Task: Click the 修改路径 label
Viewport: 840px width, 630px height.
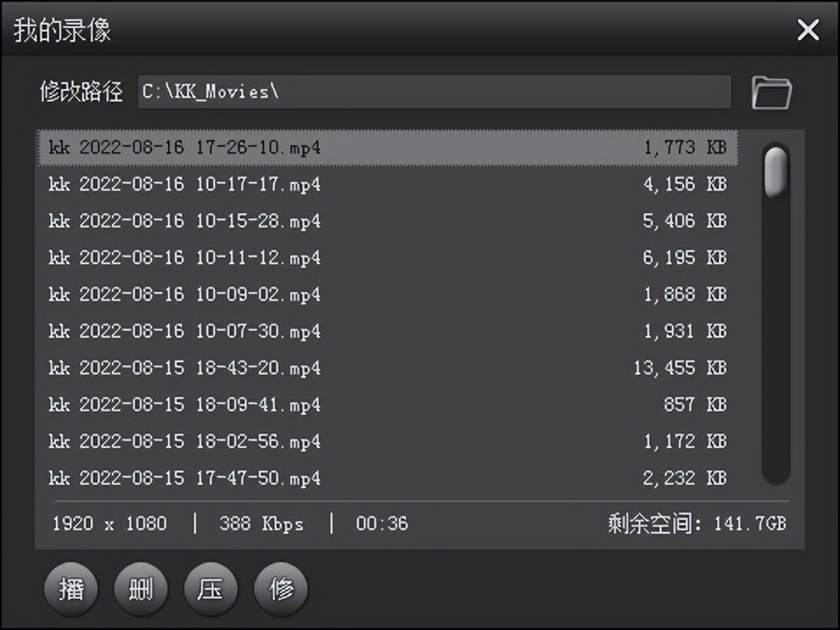Action: click(x=81, y=92)
